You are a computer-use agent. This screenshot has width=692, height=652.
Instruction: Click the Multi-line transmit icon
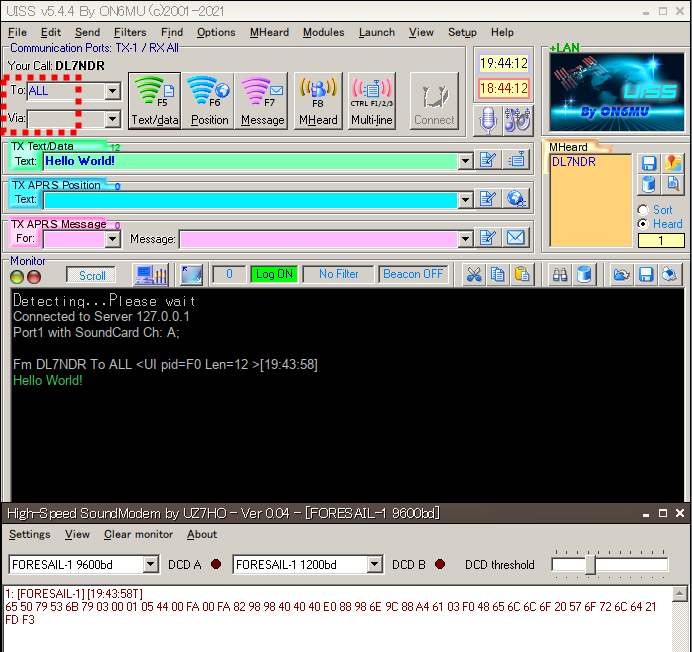tap(371, 100)
